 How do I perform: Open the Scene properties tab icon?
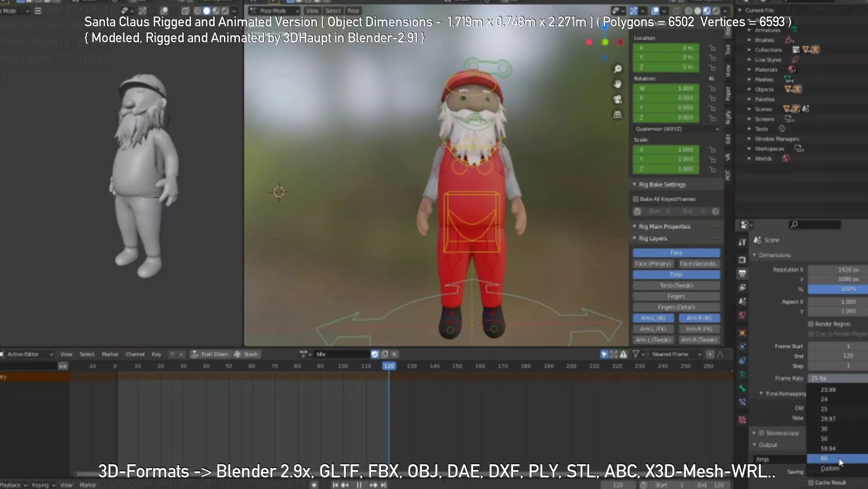pyautogui.click(x=742, y=301)
